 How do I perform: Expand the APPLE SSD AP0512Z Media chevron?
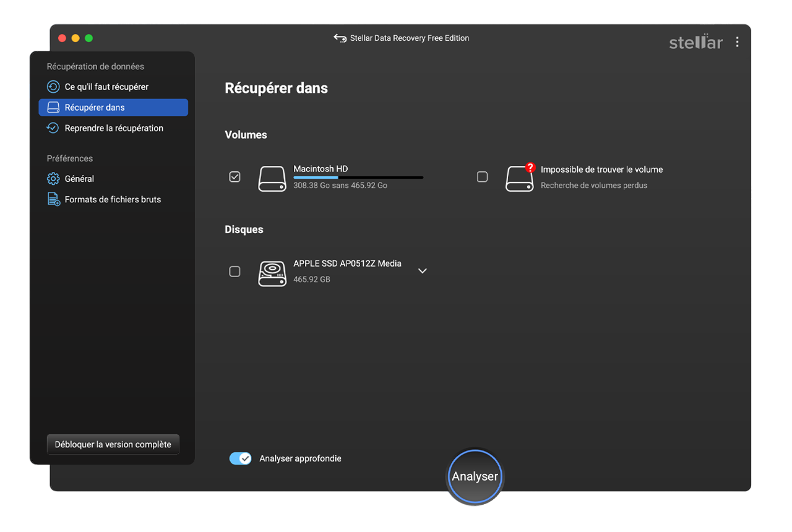[x=423, y=271]
